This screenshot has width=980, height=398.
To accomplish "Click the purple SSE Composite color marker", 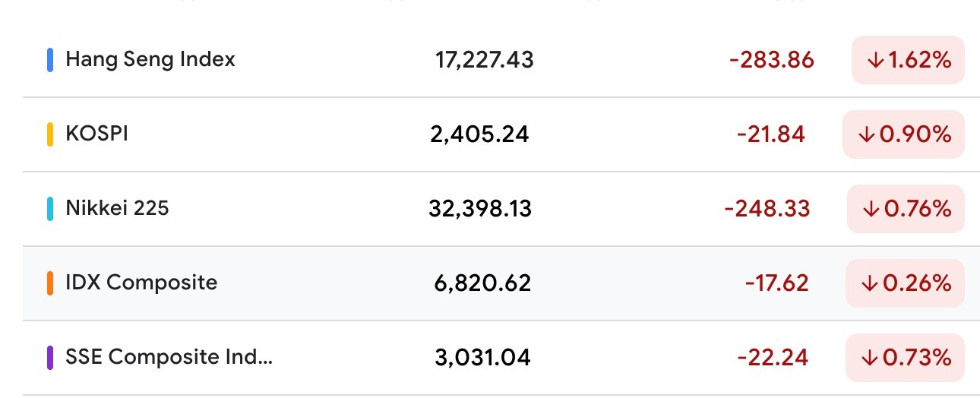I will coord(50,358).
